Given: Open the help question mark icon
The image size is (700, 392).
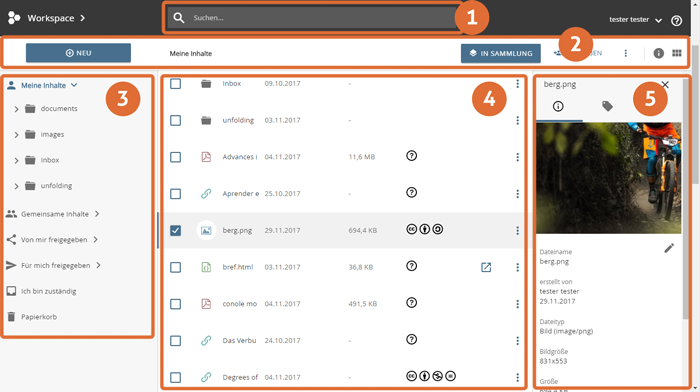Looking at the screenshot, I should 676,20.
